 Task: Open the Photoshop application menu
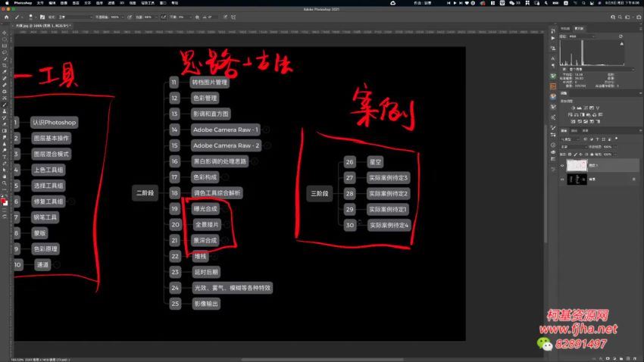(x=23, y=3)
